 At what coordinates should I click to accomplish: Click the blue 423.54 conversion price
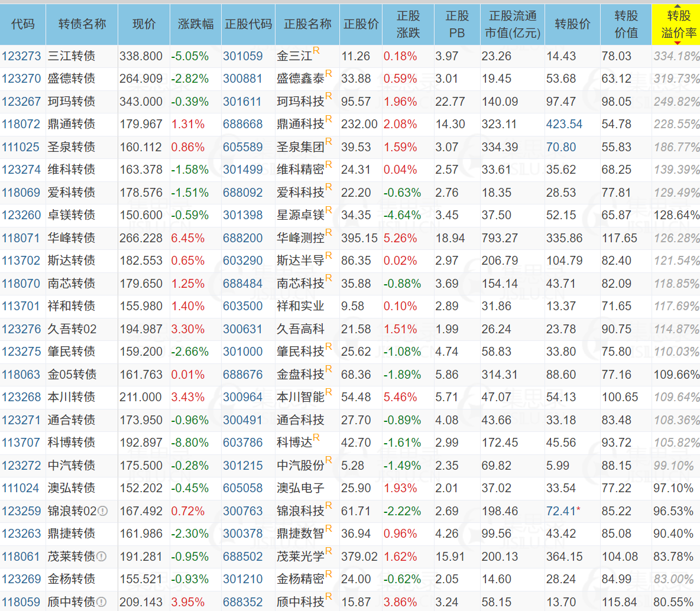[564, 124]
